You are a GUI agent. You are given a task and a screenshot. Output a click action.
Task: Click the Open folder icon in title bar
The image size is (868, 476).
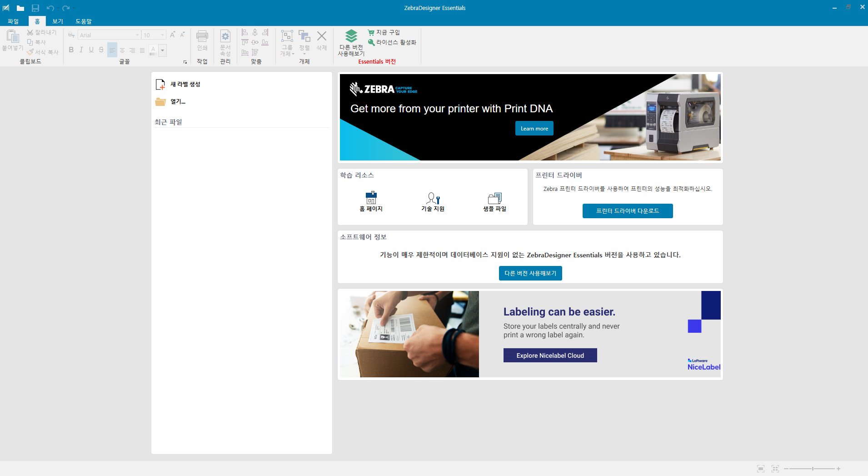click(20, 8)
